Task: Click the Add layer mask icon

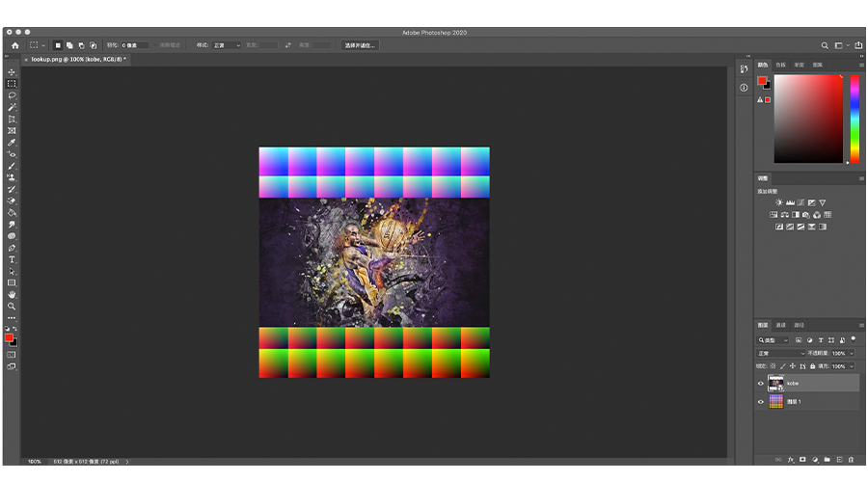Action: pyautogui.click(x=802, y=459)
